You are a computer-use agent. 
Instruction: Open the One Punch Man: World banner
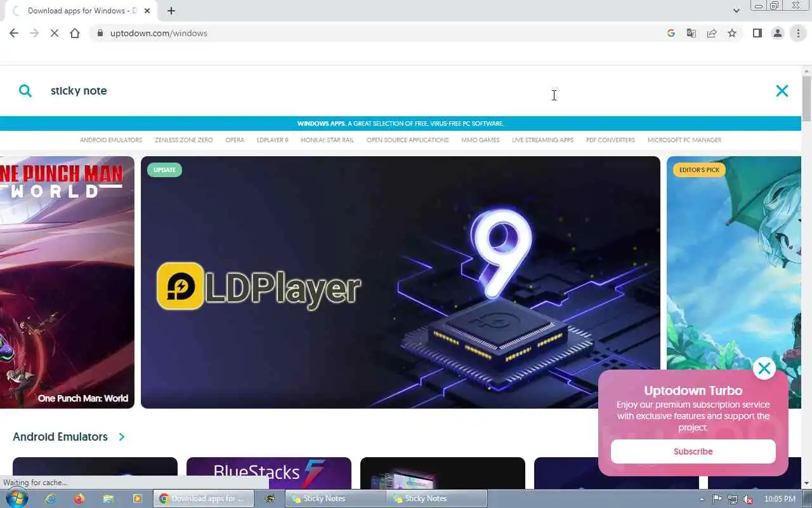[67, 282]
